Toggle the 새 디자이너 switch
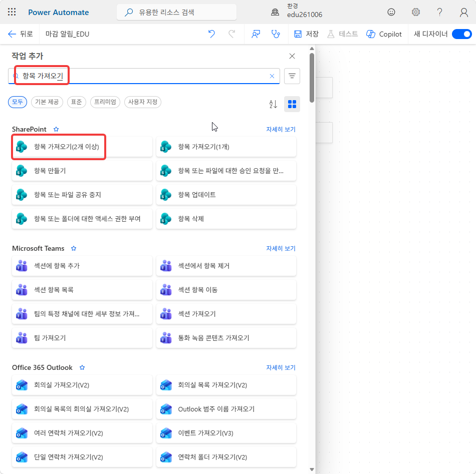 click(x=461, y=34)
